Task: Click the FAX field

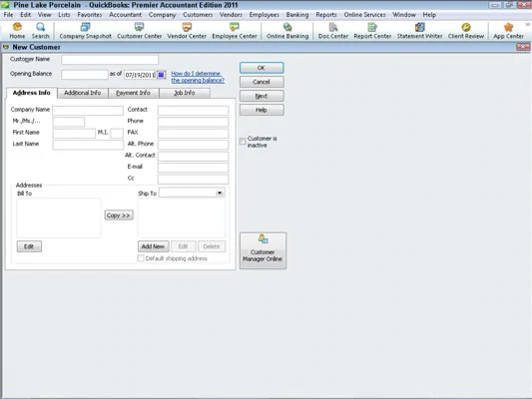Action: pyautogui.click(x=193, y=134)
